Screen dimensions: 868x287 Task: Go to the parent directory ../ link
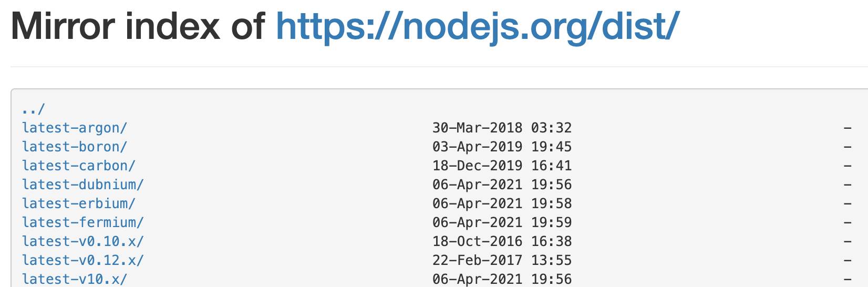pyautogui.click(x=34, y=109)
